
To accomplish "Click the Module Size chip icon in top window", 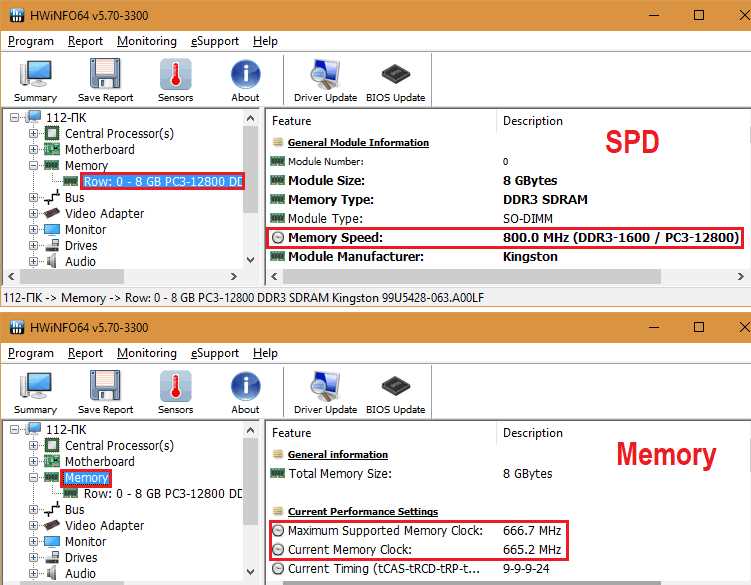I will [277, 180].
